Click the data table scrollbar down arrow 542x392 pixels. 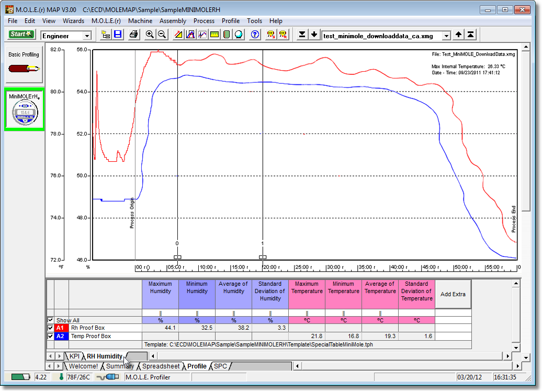516,348
